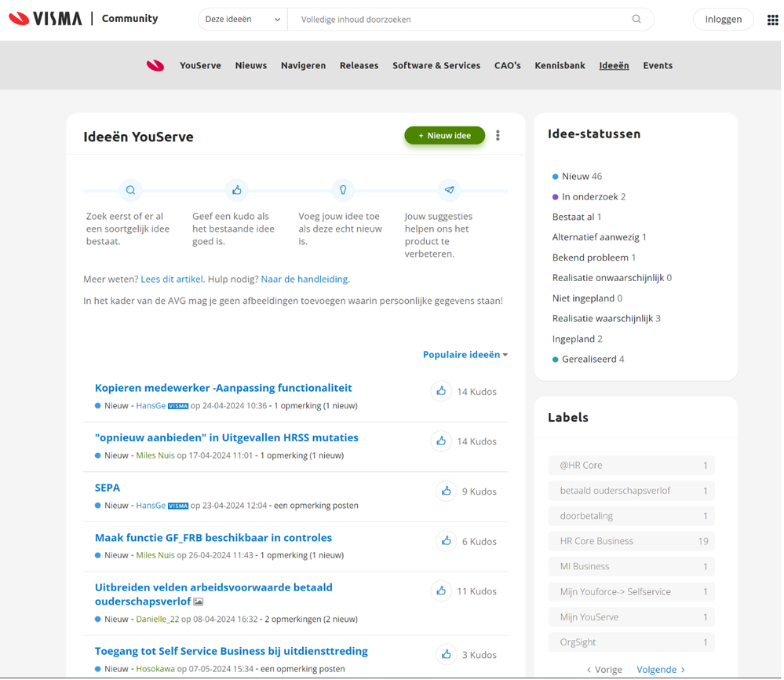Open Kennisbank menu item
This screenshot has height=680, width=784.
560,65
